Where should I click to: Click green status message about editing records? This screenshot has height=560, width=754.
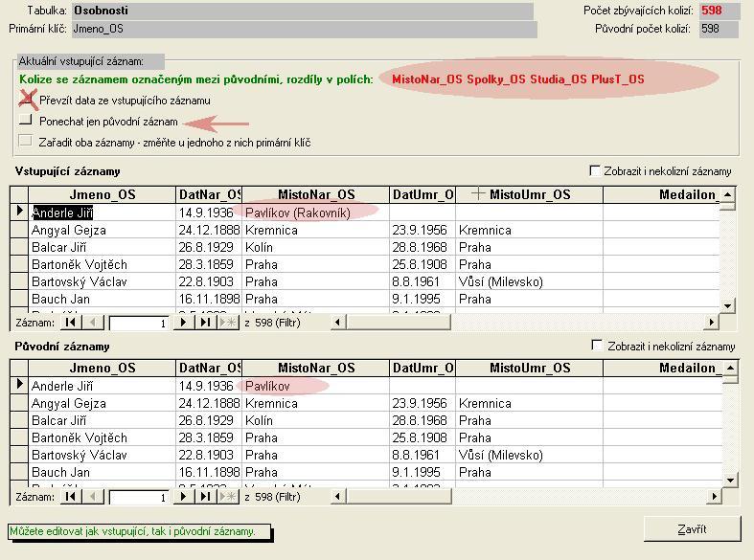coord(139,531)
